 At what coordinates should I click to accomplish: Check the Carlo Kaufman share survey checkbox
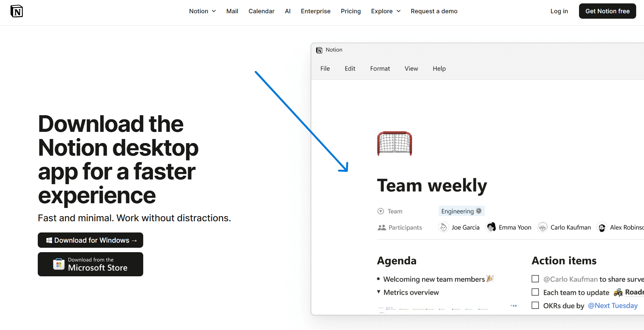(535, 279)
